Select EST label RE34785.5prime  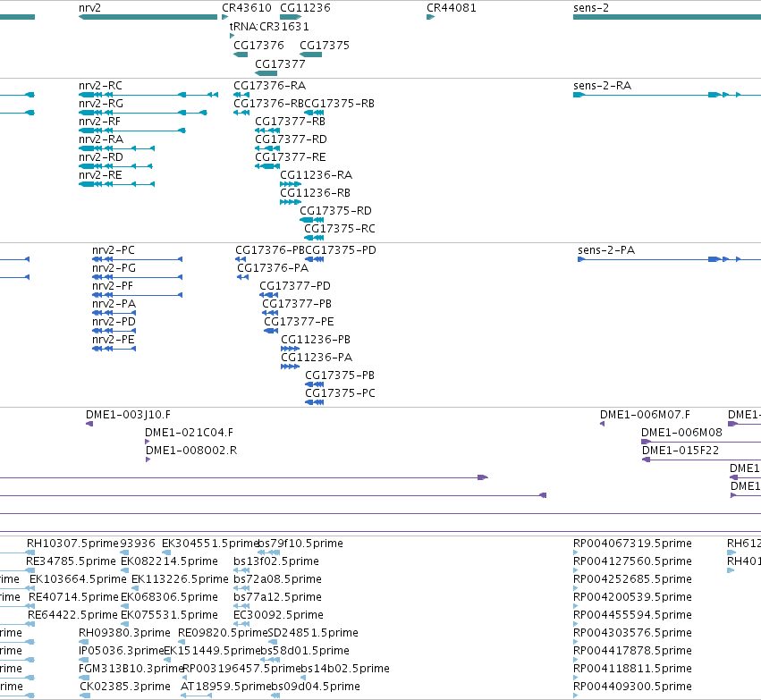pos(71,561)
